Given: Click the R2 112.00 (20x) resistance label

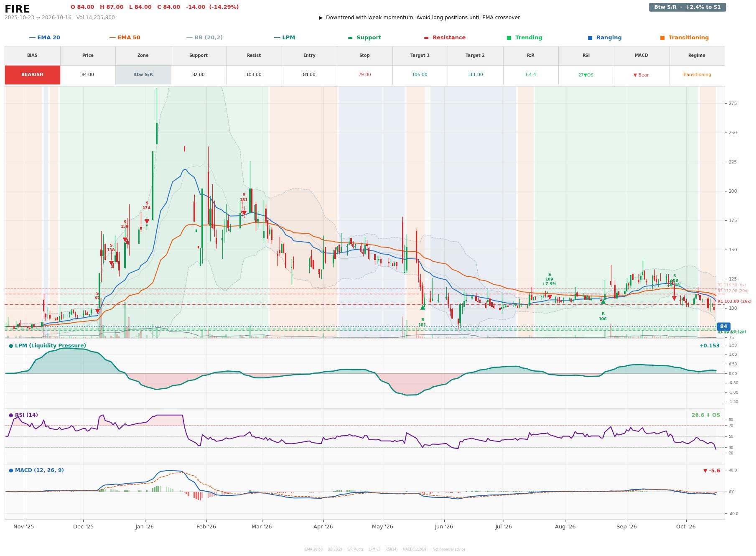Looking at the screenshot, I should (733, 291).
